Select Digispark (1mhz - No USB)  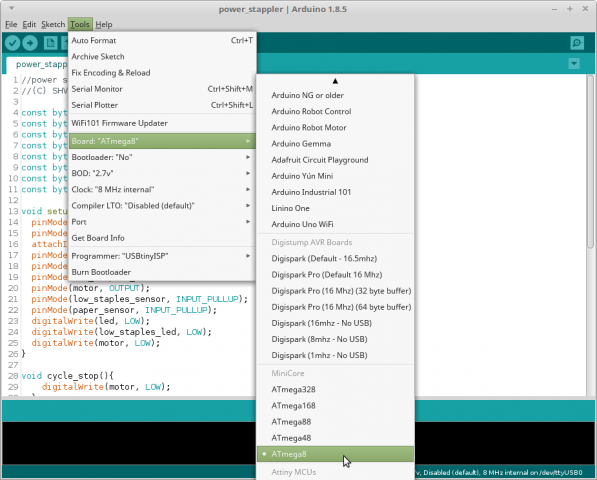point(335,355)
